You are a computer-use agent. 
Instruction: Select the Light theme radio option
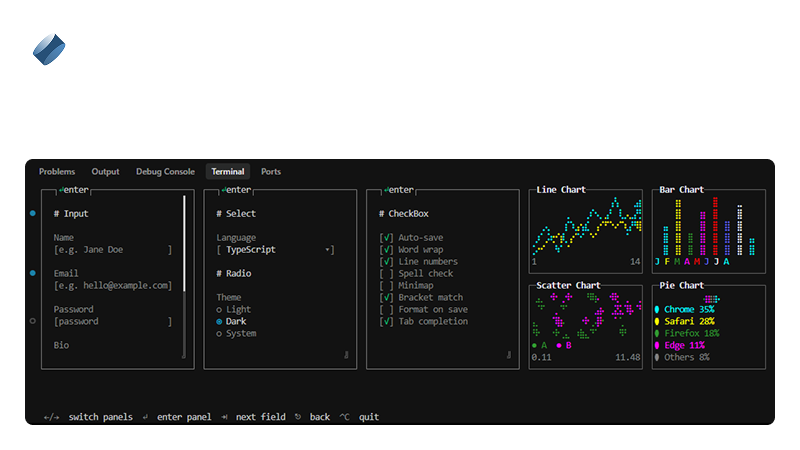[220, 310]
